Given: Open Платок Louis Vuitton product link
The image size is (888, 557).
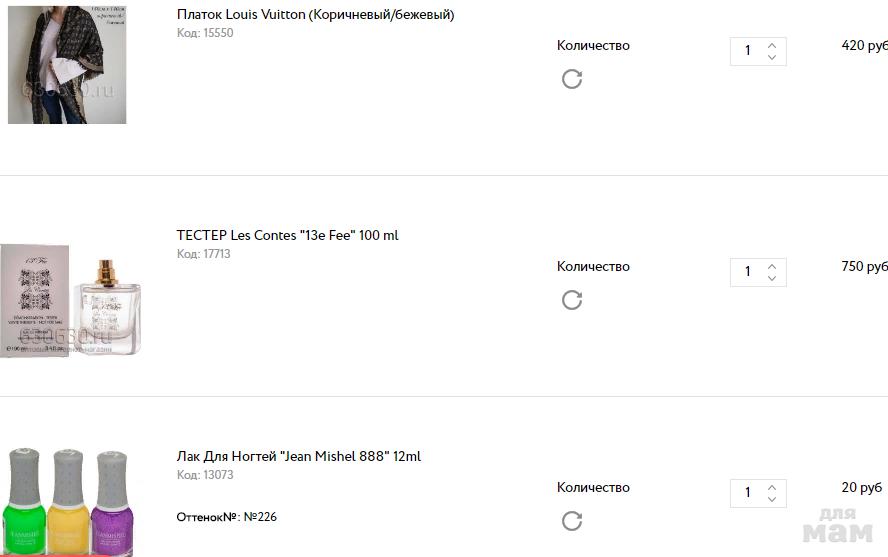Looking at the screenshot, I should (x=315, y=15).
